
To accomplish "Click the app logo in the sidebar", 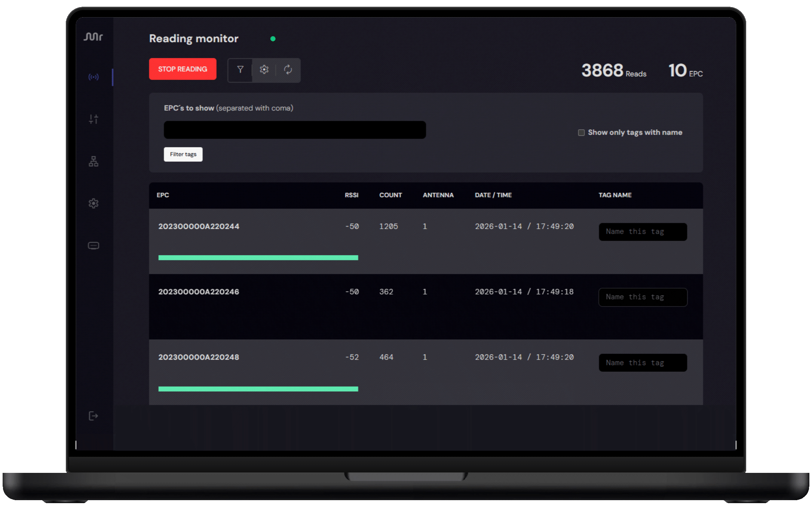I will (x=93, y=37).
